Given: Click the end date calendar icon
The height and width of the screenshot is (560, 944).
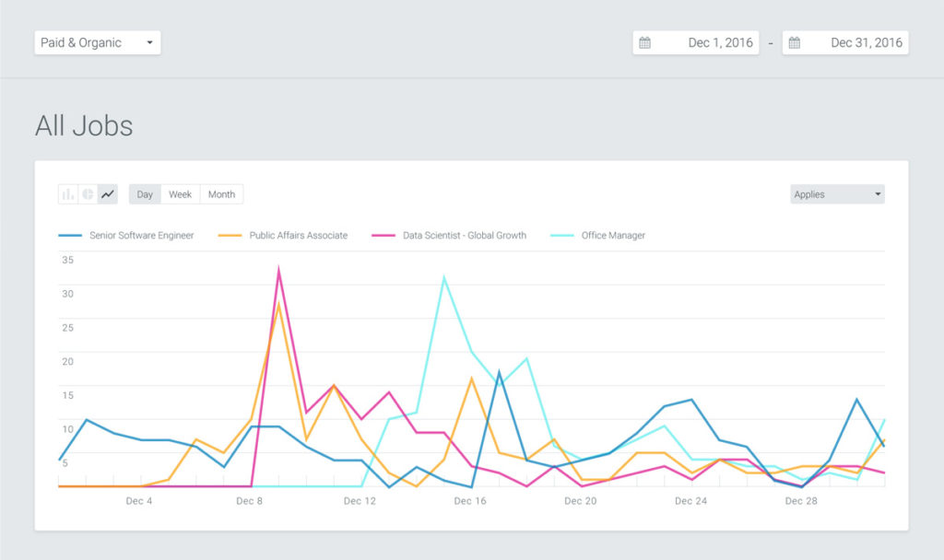Looking at the screenshot, I should 795,43.
